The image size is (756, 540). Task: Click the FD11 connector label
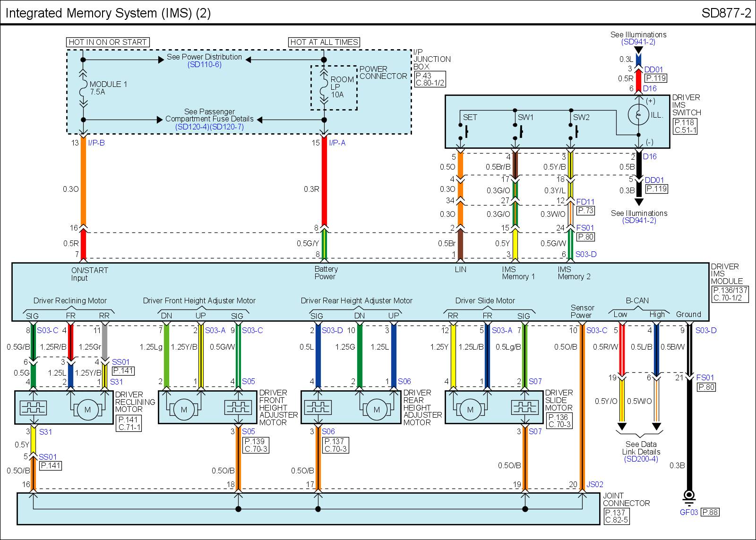click(x=585, y=202)
